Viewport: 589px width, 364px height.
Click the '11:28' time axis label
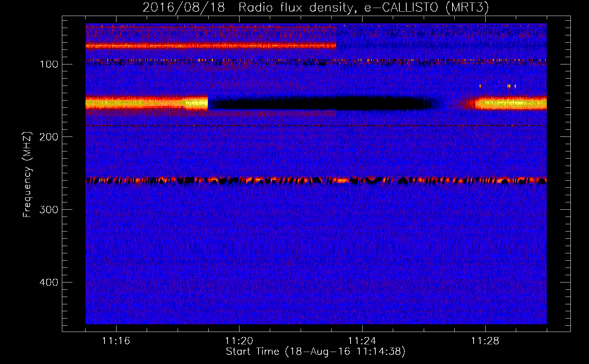tap(485, 341)
